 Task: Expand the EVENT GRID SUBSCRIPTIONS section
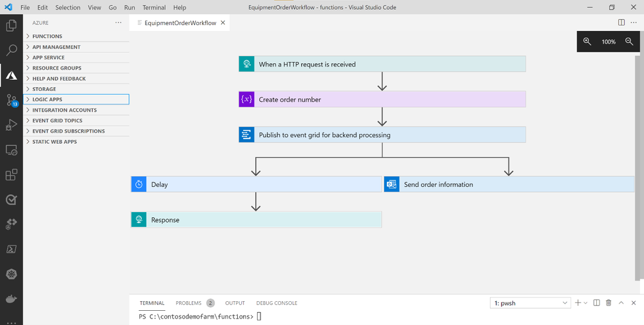click(77, 131)
